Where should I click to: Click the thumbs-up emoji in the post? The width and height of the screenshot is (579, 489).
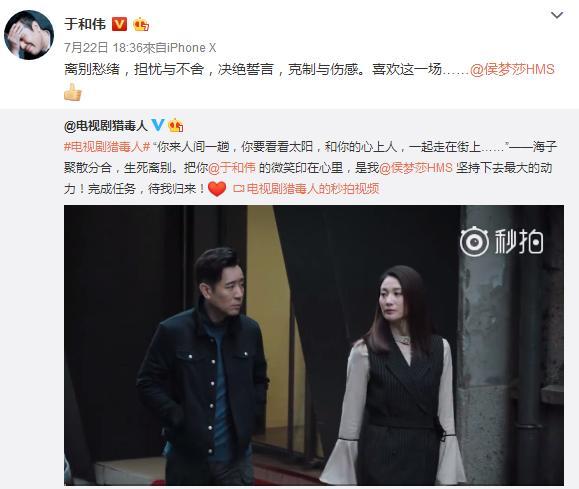(x=73, y=92)
